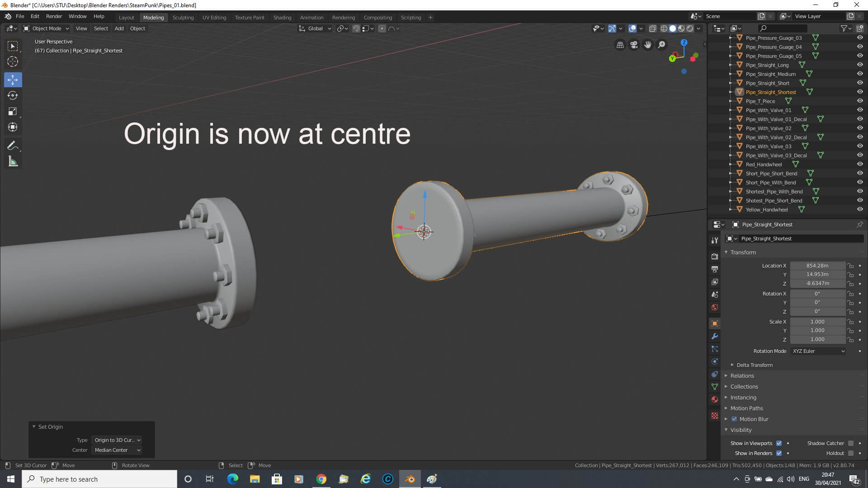This screenshot has width=868, height=488.
Task: Toggle Motion Blur checkbox
Action: [x=734, y=419]
